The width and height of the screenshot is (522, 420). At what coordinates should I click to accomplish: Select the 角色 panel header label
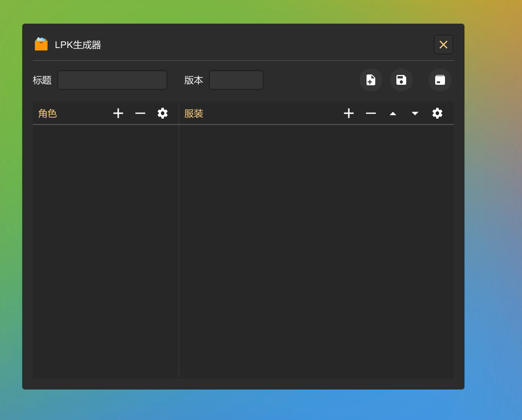pos(48,114)
